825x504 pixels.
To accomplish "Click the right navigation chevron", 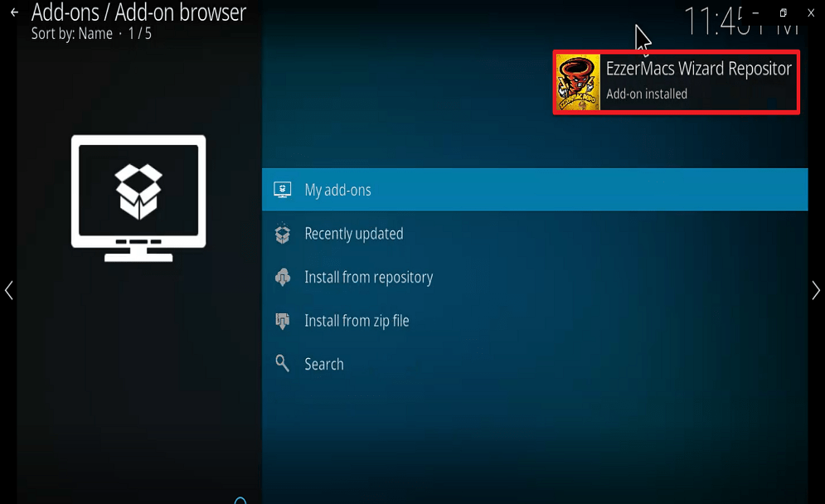I will click(x=816, y=290).
